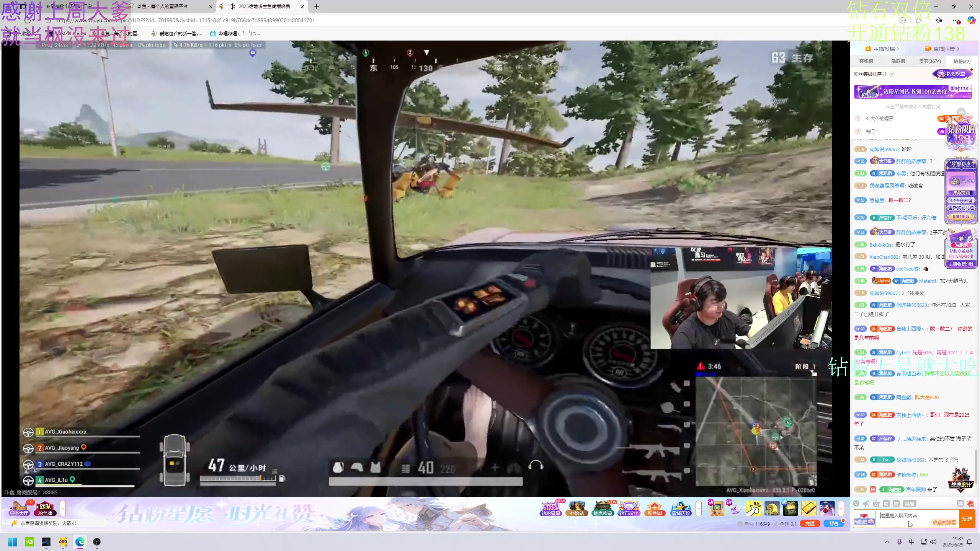Expand the activity icons list arrow
Screen dimensions: 980x551
coord(699,509)
